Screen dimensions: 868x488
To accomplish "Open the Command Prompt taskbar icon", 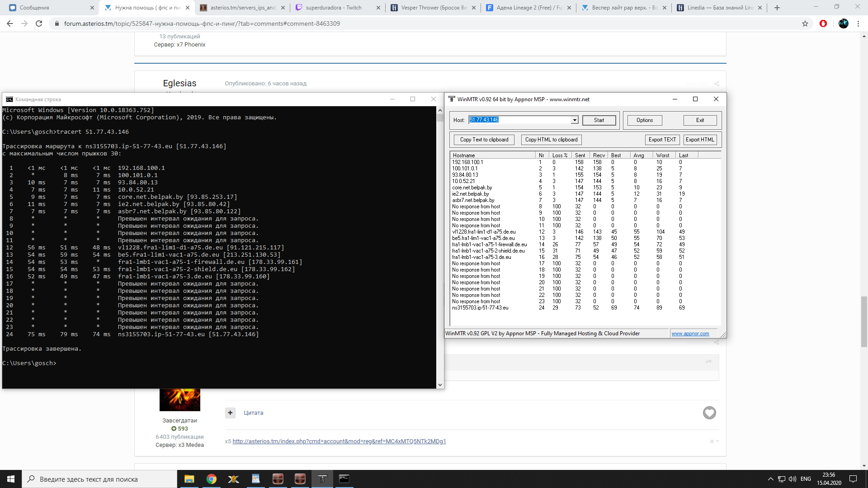I will [344, 479].
